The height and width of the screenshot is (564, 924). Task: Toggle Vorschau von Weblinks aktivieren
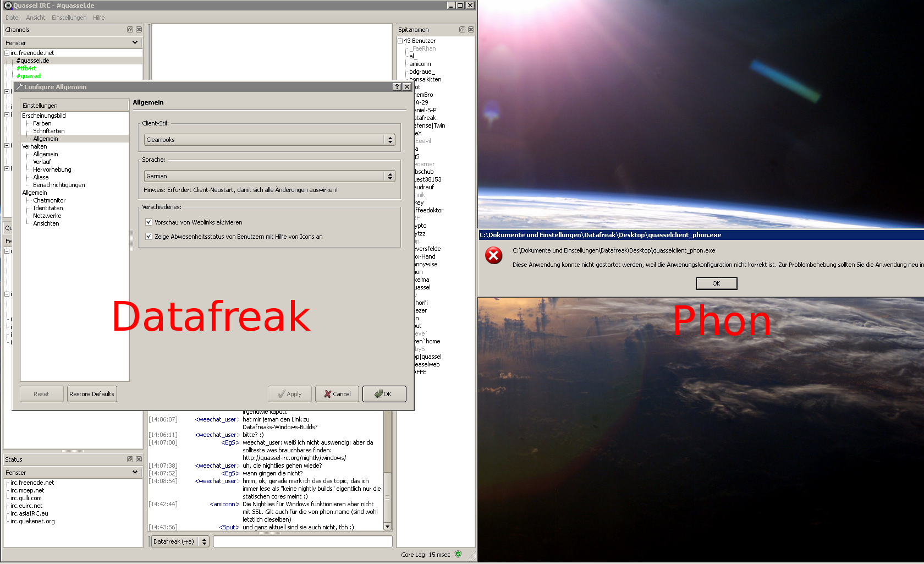point(148,222)
